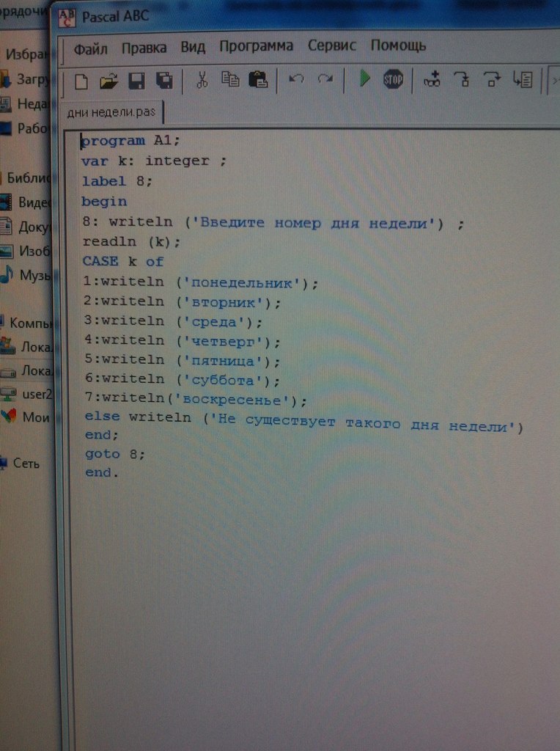Open the Правка menu
560x751 pixels.
(x=144, y=48)
